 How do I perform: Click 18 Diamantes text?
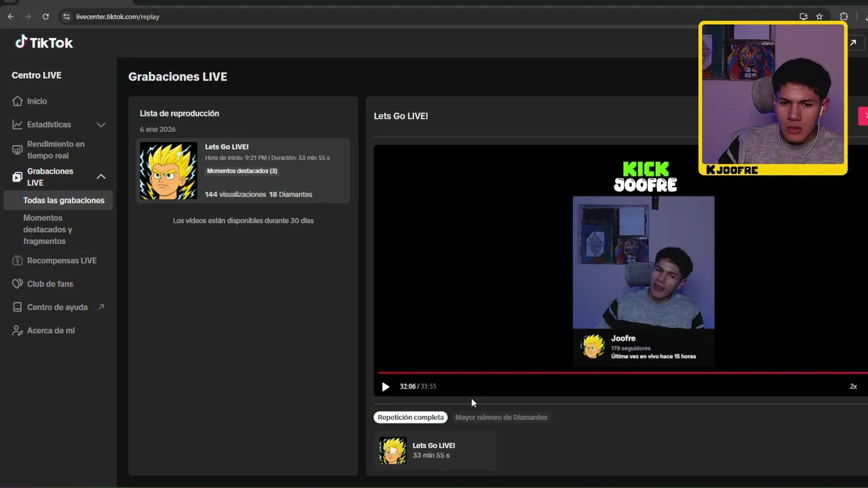tap(291, 195)
